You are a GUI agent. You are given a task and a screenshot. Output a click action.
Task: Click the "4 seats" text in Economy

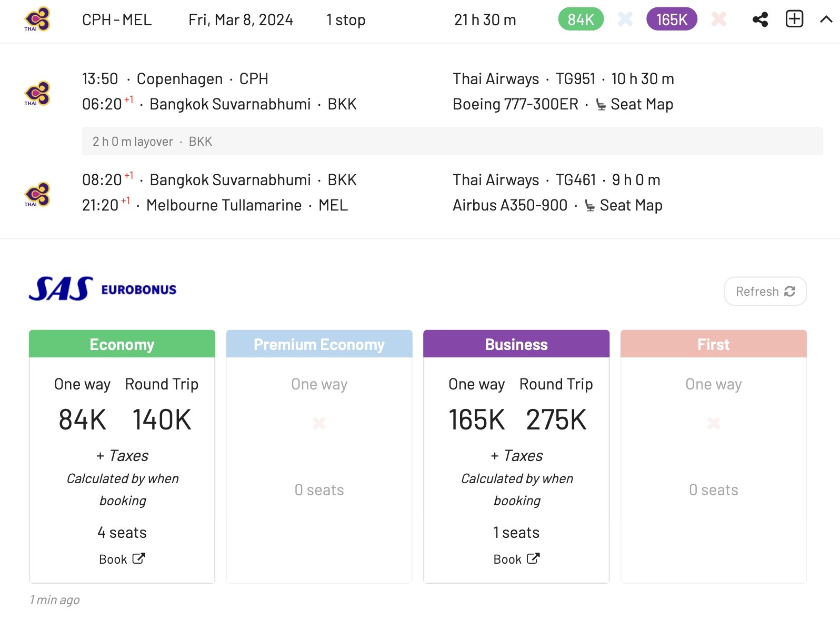click(x=122, y=533)
